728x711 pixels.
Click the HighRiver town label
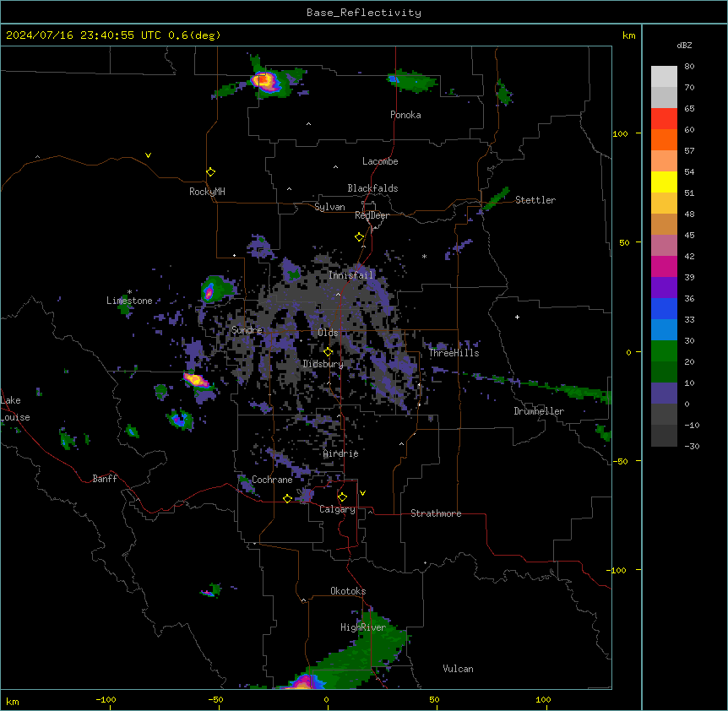click(363, 627)
